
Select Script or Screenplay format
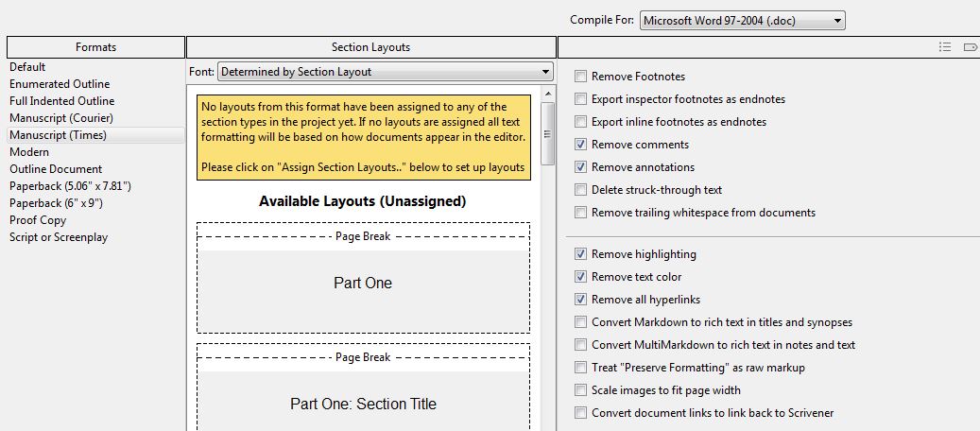(59, 237)
